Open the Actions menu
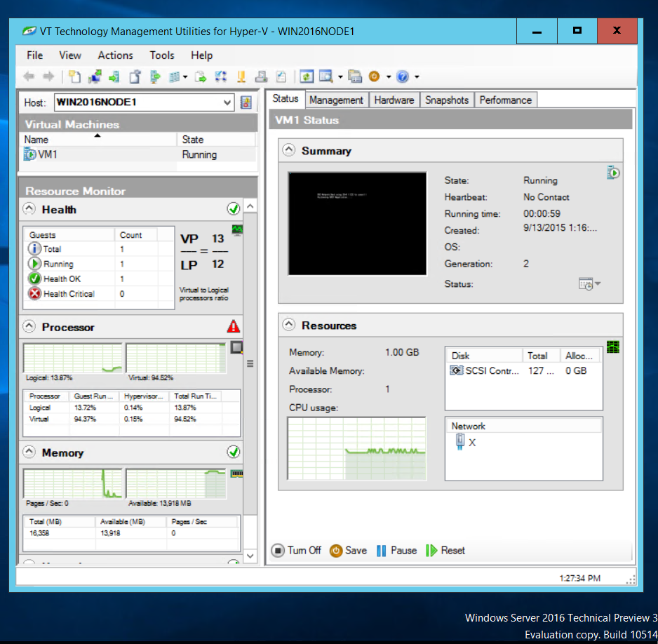The width and height of the screenshot is (658, 644). 115,55
